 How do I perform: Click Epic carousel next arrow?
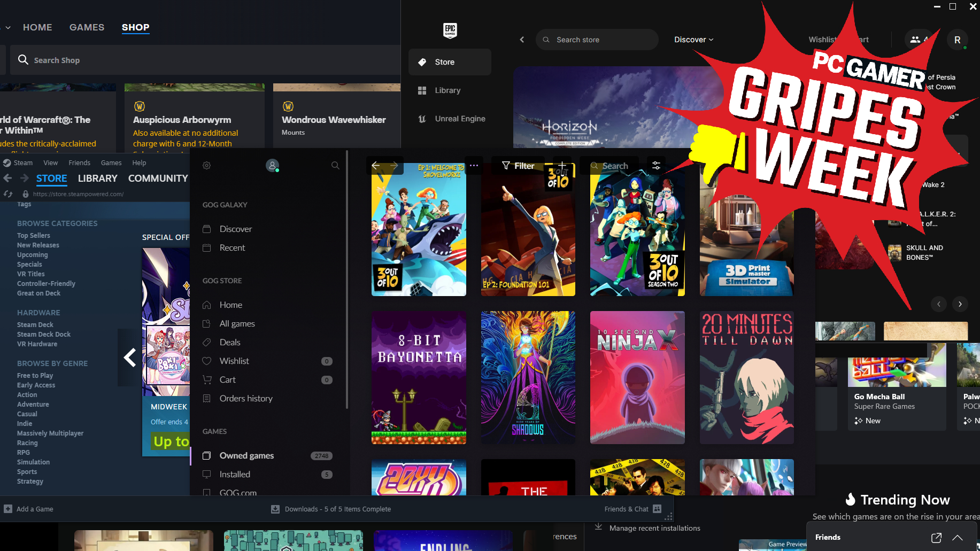pyautogui.click(x=960, y=304)
